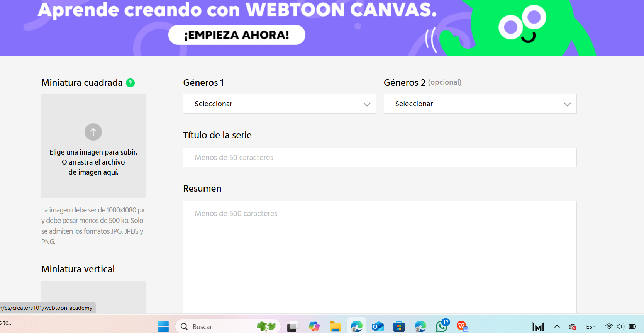Click the square thumbnail upload arrow icon
The height and width of the screenshot is (333, 644).
tap(93, 132)
